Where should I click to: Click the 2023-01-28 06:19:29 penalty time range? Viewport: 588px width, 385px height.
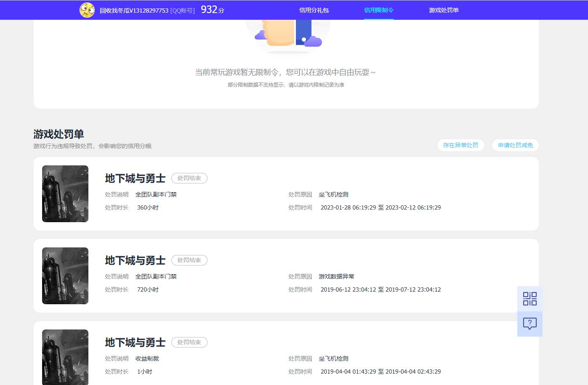click(381, 207)
